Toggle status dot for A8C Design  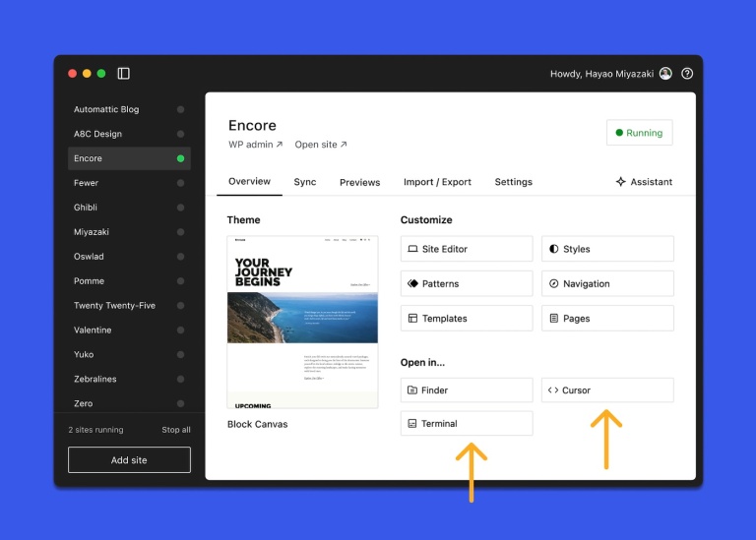point(180,134)
